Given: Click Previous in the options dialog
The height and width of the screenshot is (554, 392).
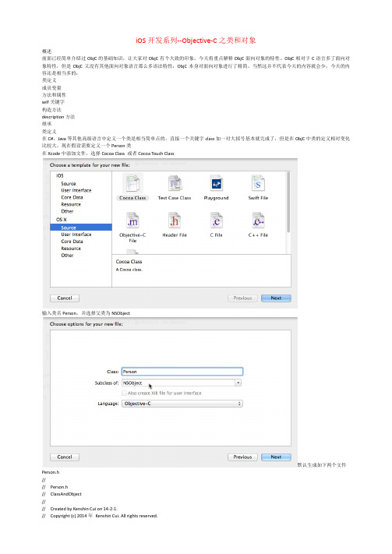Looking at the screenshot, I should (242, 457).
